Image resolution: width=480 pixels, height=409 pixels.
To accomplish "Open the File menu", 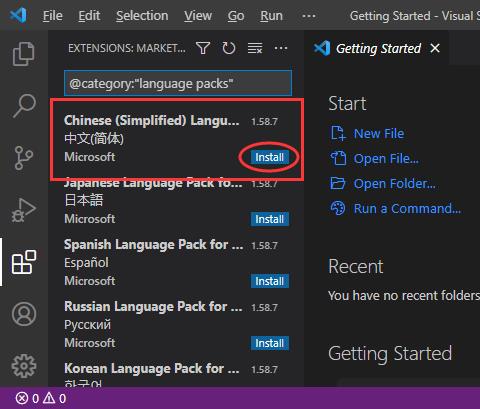I will point(53,16).
